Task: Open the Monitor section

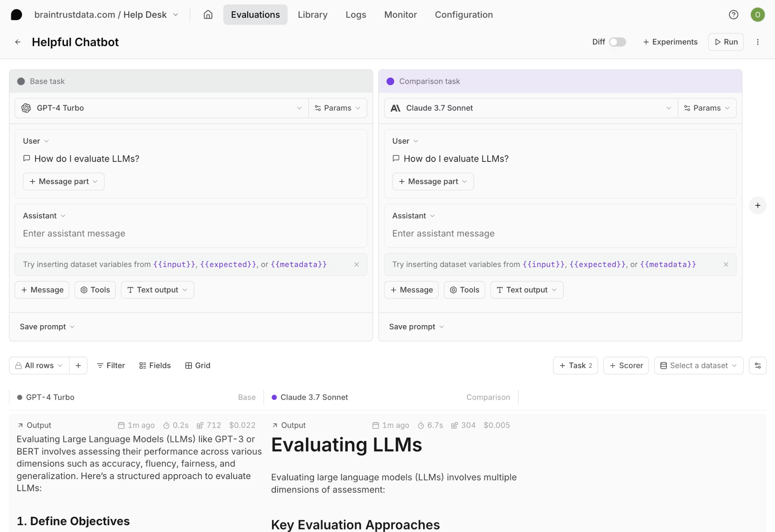Action: pyautogui.click(x=400, y=14)
